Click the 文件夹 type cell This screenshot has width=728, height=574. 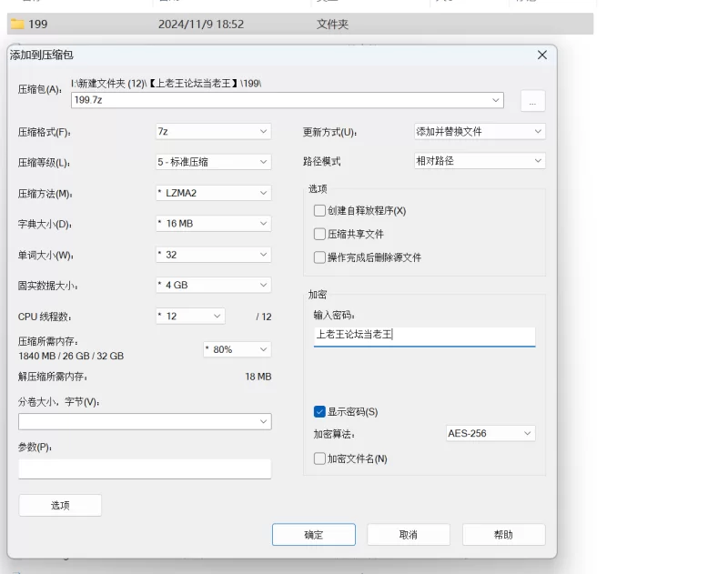point(332,25)
